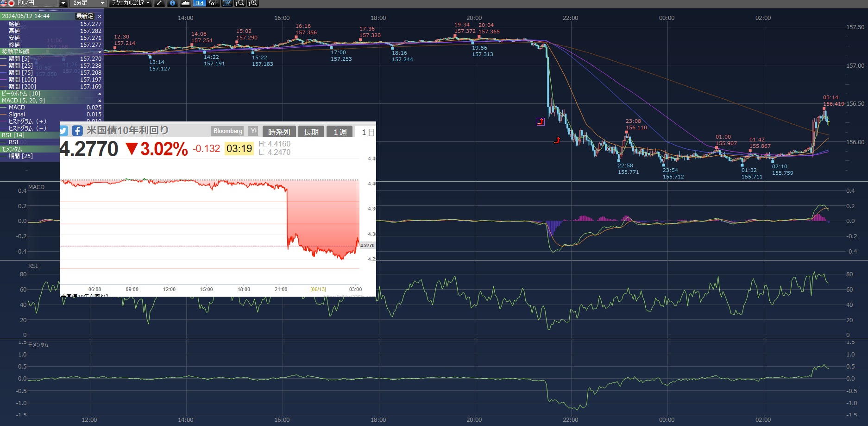The width and height of the screenshot is (868, 426).
Task: Open the テクニカル選択 indicator menu
Action: (x=131, y=3)
